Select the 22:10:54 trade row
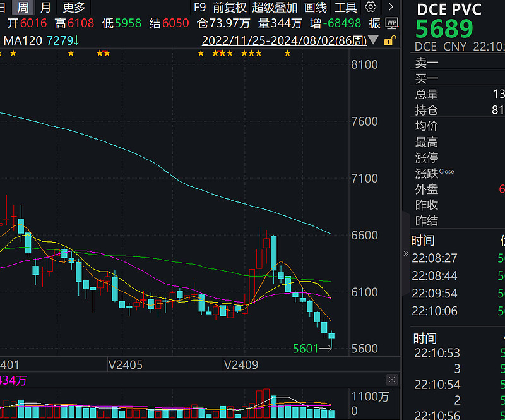505x420 pixels. [x=458, y=385]
